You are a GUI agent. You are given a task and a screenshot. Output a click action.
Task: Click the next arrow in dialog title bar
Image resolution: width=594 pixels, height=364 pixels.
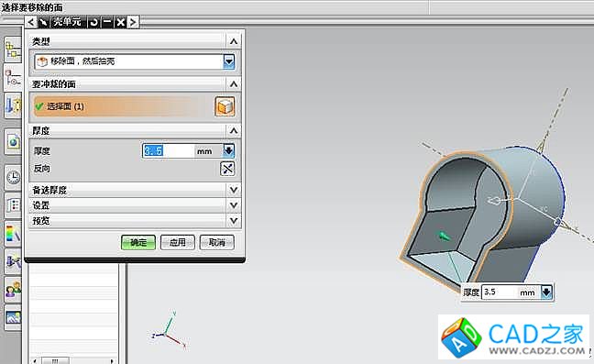[133, 22]
